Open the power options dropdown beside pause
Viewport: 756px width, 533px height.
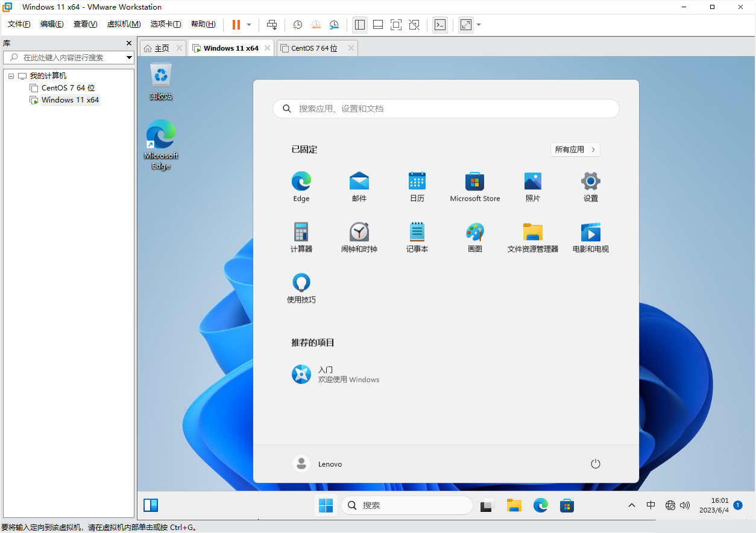click(249, 25)
